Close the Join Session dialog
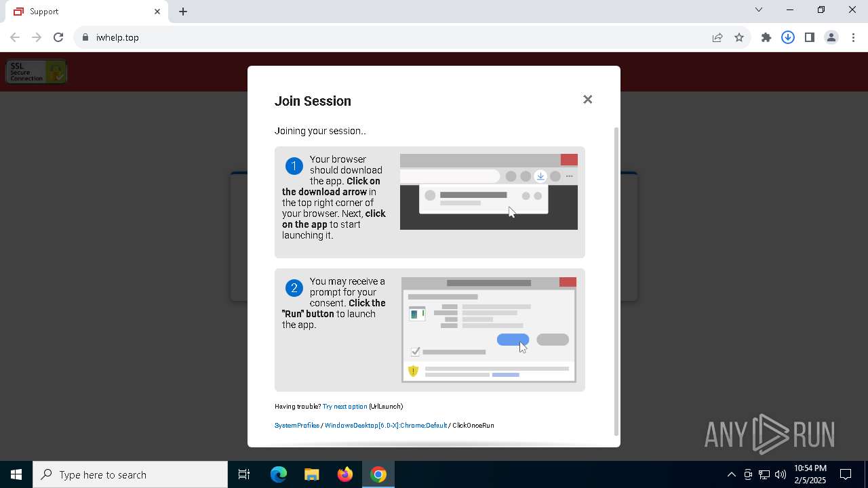The width and height of the screenshot is (868, 488). coord(587,100)
